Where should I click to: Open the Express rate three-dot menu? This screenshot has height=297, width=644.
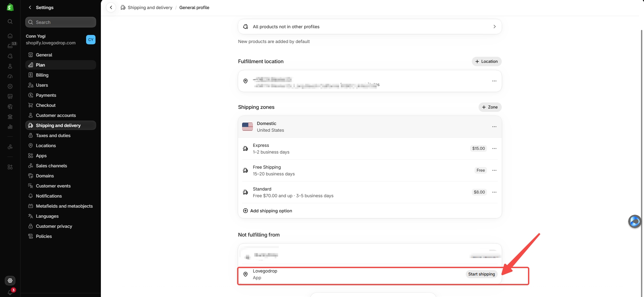pyautogui.click(x=494, y=148)
